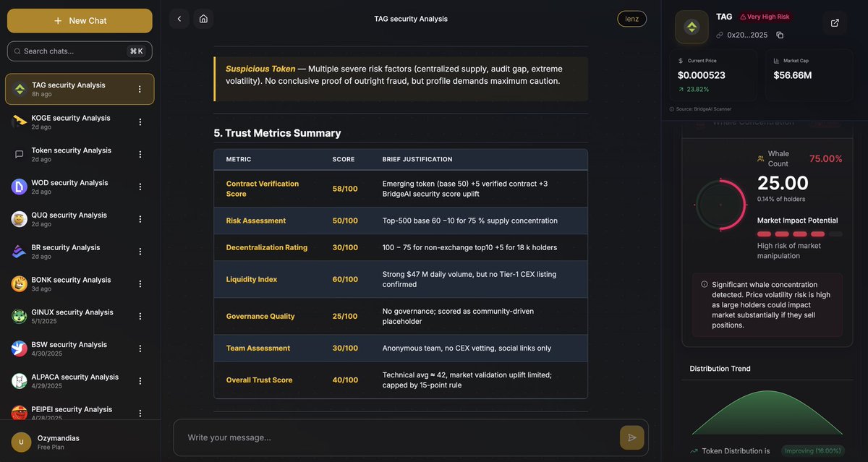Open options menu for ALPACA security Analysis
868x462 pixels.
pyautogui.click(x=140, y=380)
